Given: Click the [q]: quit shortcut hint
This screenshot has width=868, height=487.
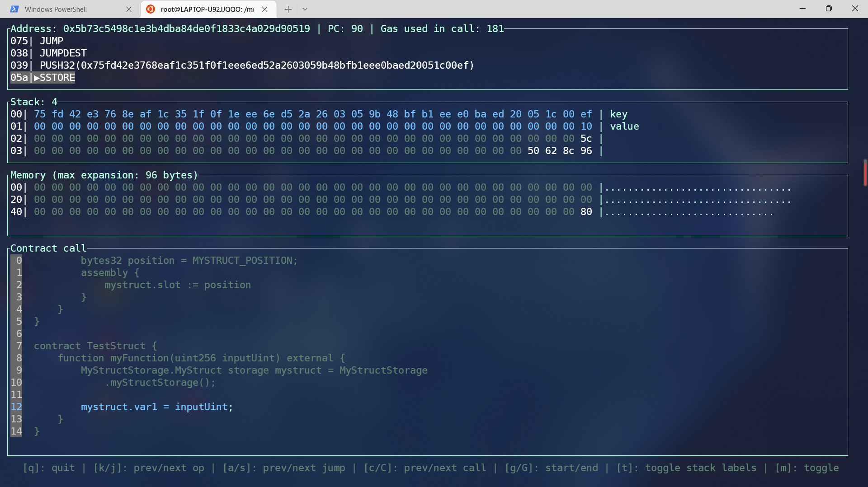Looking at the screenshot, I should pos(49,468).
